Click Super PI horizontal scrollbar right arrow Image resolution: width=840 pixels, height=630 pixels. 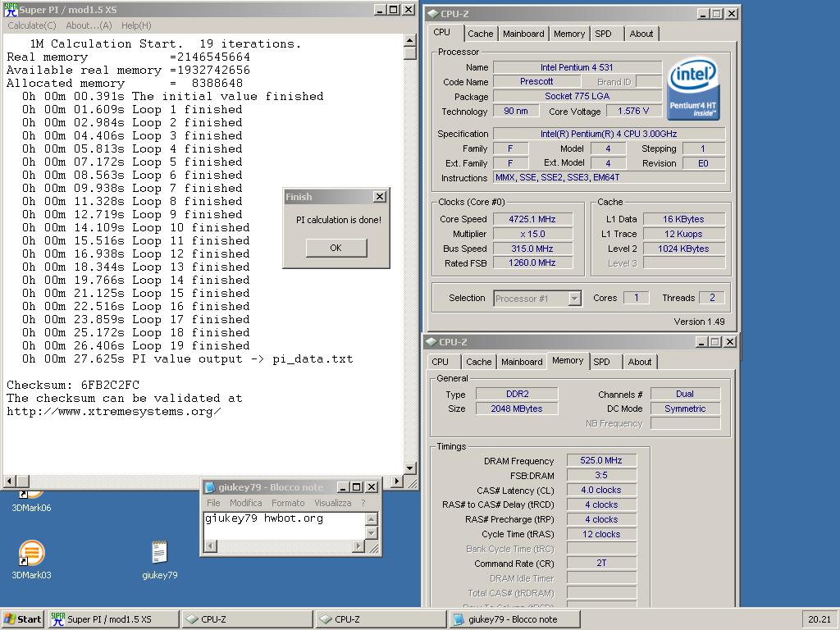pyautogui.click(x=396, y=481)
